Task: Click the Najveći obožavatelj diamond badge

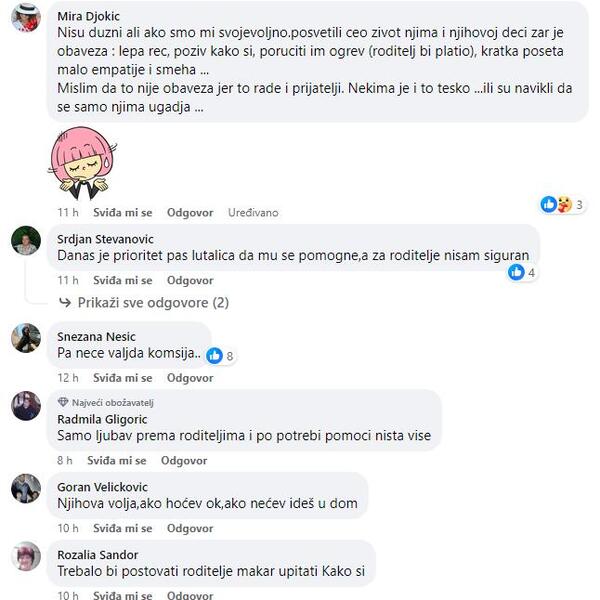Action: (63, 402)
